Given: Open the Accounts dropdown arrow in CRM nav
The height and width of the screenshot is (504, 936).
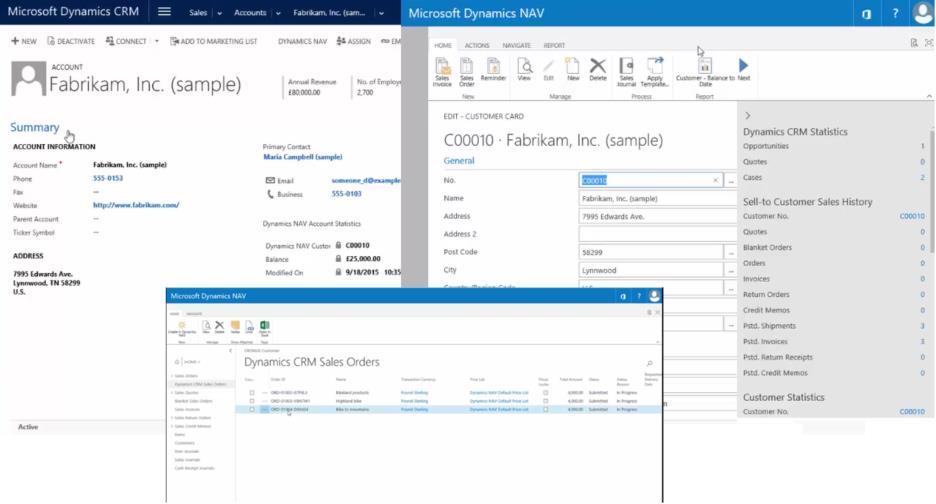Looking at the screenshot, I should click(278, 13).
